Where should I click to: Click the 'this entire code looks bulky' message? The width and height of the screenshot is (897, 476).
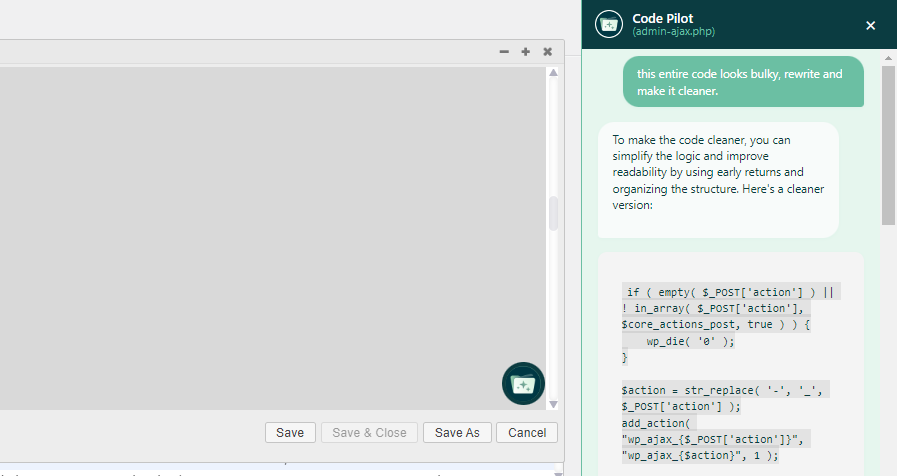click(x=743, y=82)
